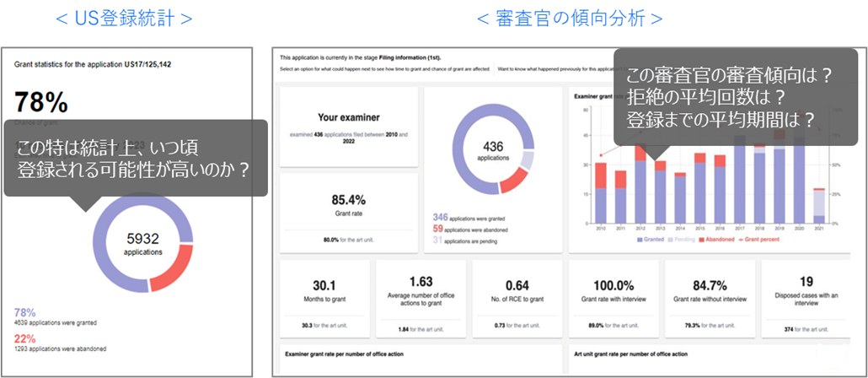Viewport: 868px width, 378px height.
Task: Open the 85.4% Grant rate card
Action: click(x=349, y=213)
